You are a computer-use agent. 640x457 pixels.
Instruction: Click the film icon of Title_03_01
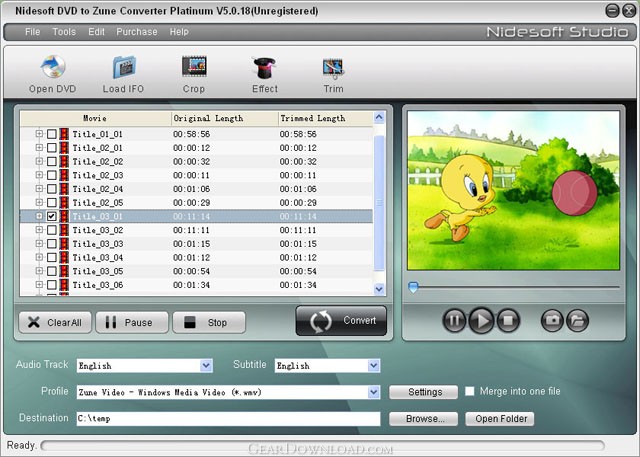[x=64, y=216]
